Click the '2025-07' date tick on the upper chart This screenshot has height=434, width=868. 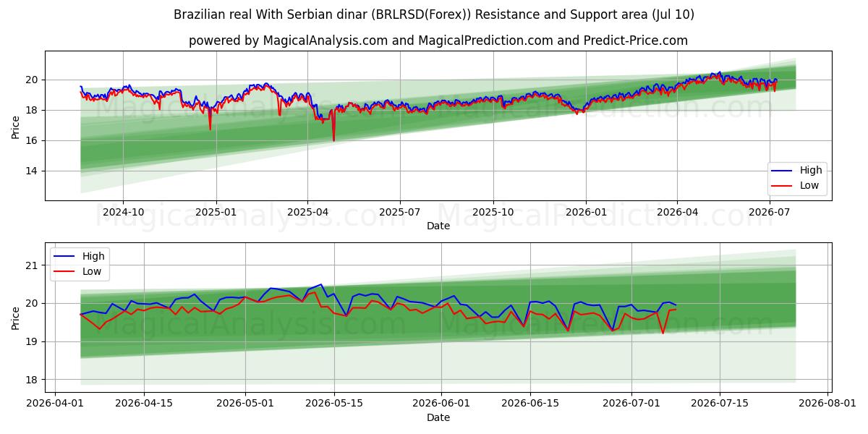pos(400,212)
